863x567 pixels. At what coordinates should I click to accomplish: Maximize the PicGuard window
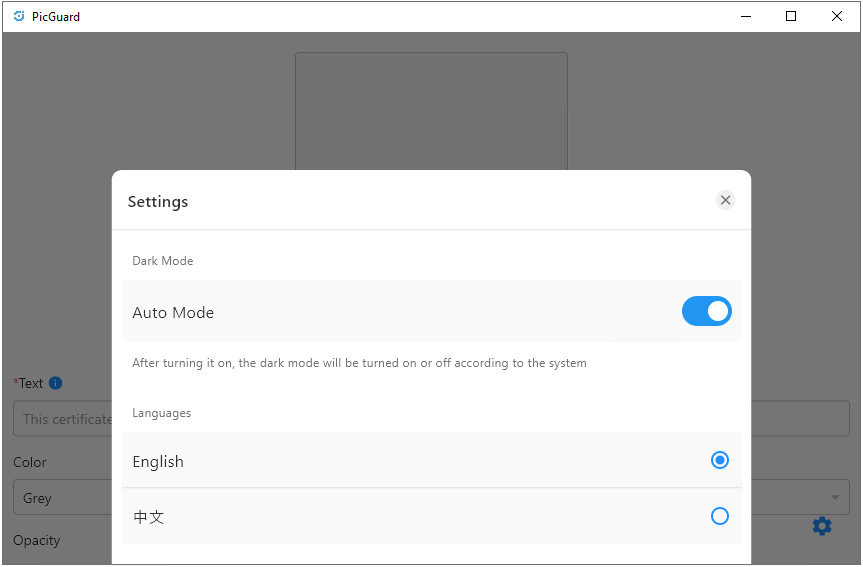(791, 17)
